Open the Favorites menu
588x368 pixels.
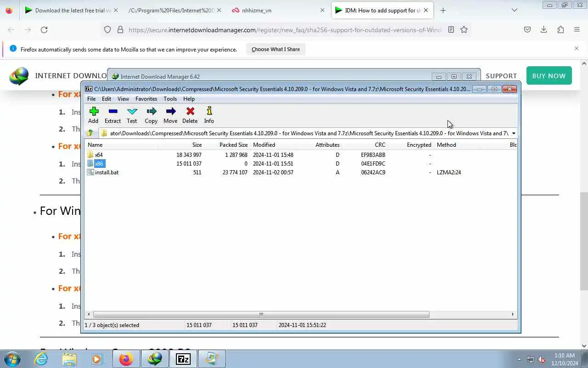146,99
